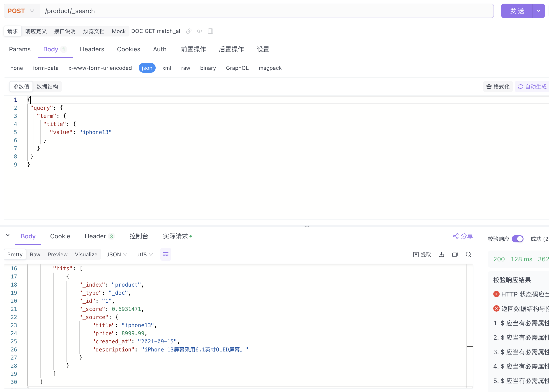Open the 控制台 console tab
This screenshot has height=392, width=549.
tap(139, 236)
